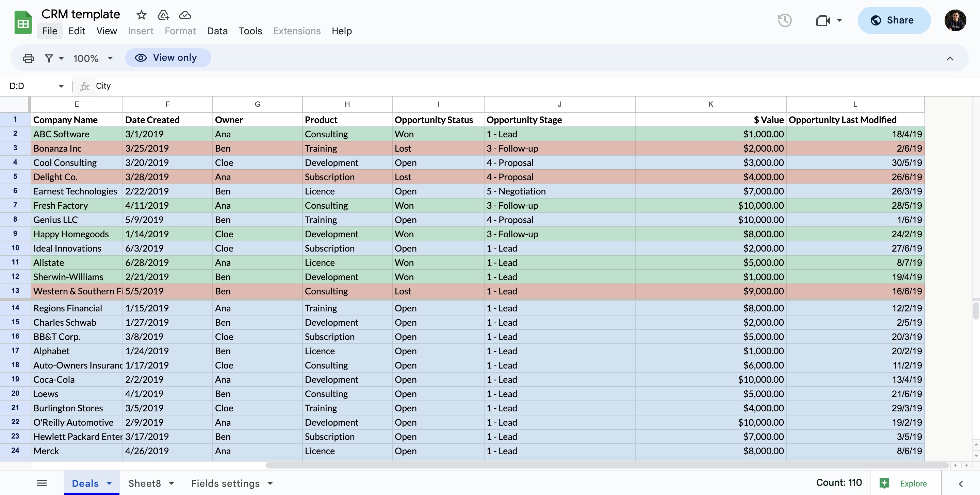Star the CRM template document
Image resolution: width=980 pixels, height=495 pixels.
tap(141, 15)
